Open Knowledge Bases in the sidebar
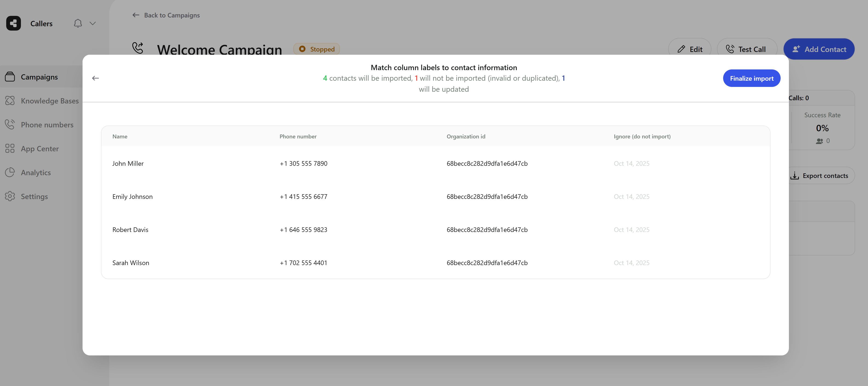The width and height of the screenshot is (868, 386). coord(49,101)
